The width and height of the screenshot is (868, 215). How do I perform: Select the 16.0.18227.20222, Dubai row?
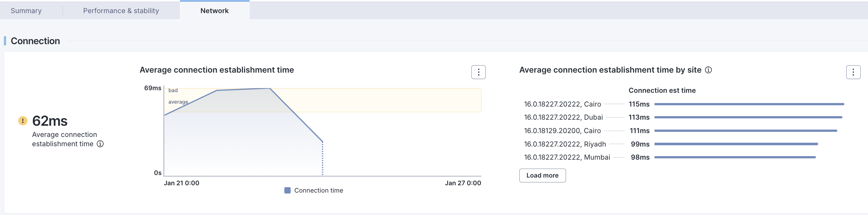tap(563, 117)
